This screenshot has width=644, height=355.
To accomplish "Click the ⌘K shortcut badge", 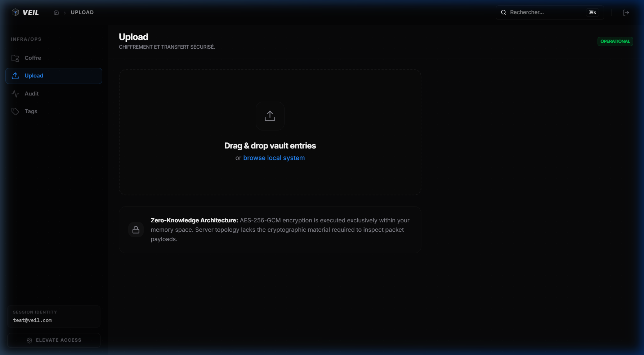I will coord(592,12).
